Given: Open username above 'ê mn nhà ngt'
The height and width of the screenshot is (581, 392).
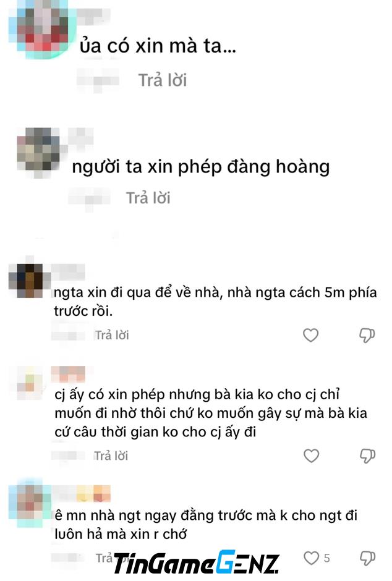Looking at the screenshot, I should (x=82, y=494).
